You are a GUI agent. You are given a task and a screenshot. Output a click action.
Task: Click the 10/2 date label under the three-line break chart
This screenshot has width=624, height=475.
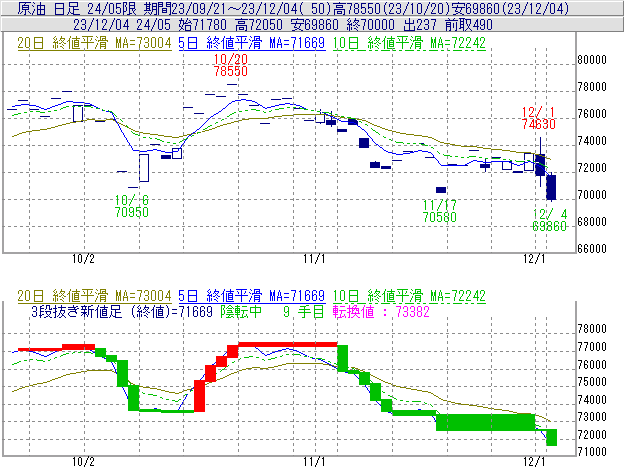[83, 462]
